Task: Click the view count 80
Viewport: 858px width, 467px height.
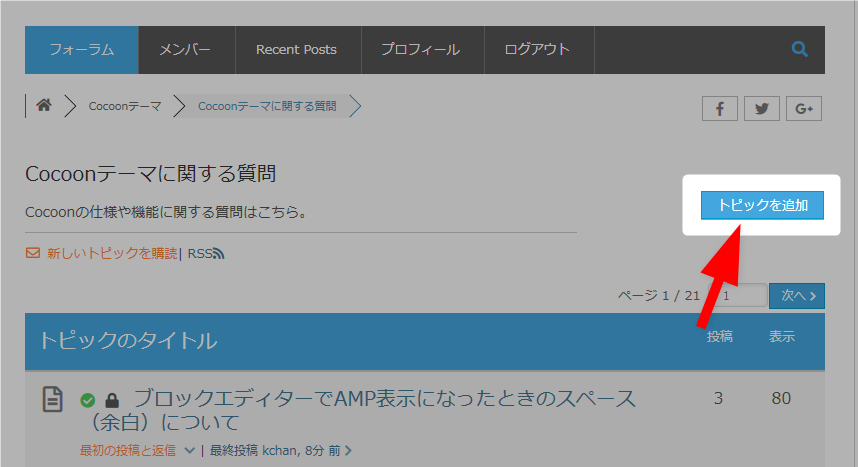Action: (x=781, y=398)
